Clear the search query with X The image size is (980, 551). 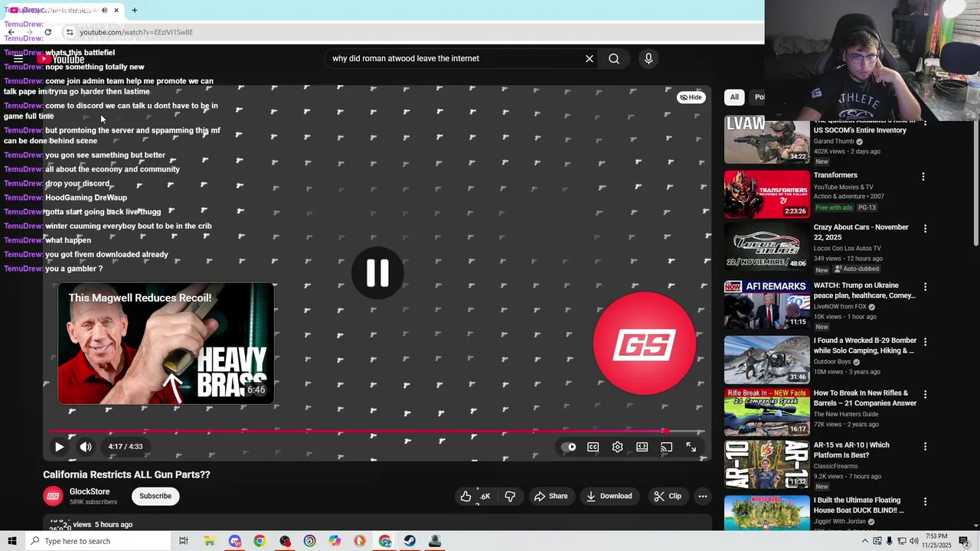click(x=590, y=58)
